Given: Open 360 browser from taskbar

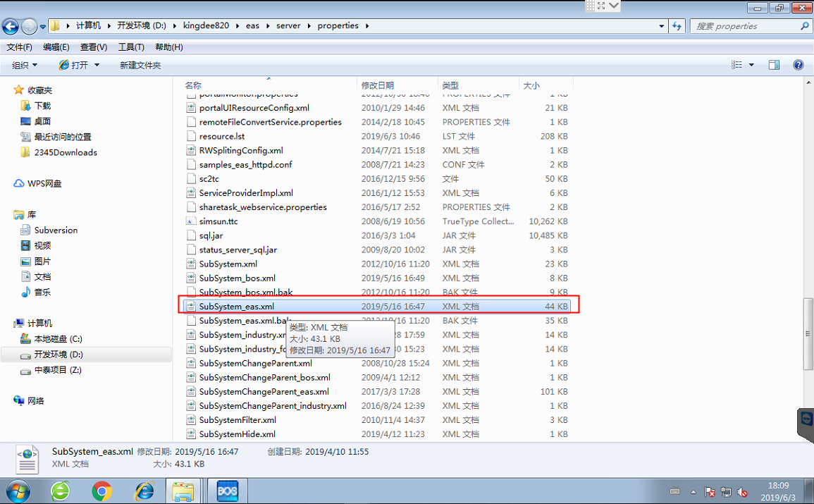Looking at the screenshot, I should point(60,491).
